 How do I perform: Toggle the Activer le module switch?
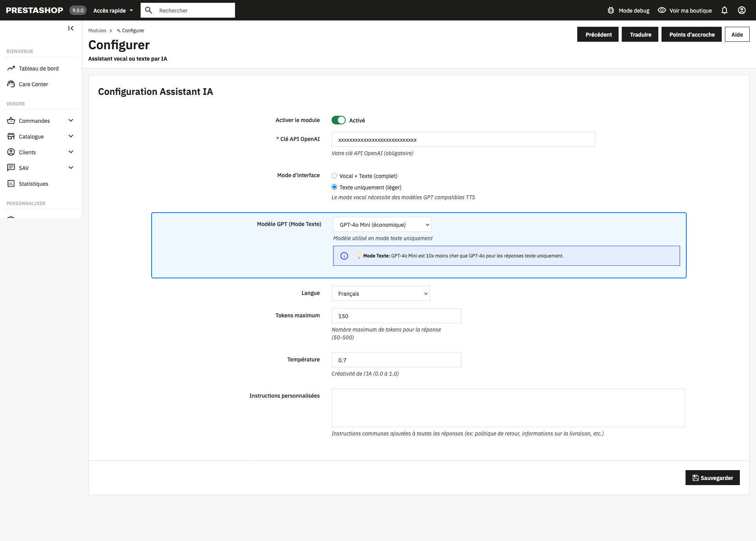[x=339, y=120]
